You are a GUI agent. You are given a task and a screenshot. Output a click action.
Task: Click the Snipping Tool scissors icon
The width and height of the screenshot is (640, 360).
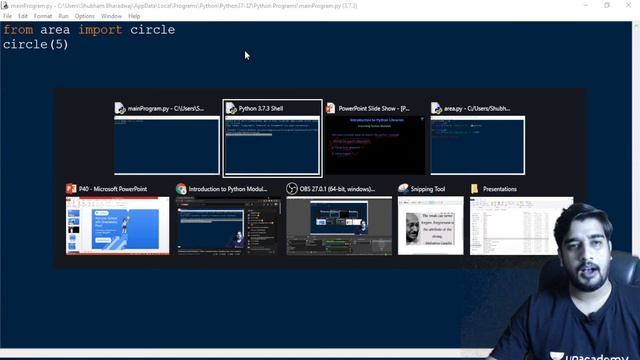pos(403,188)
